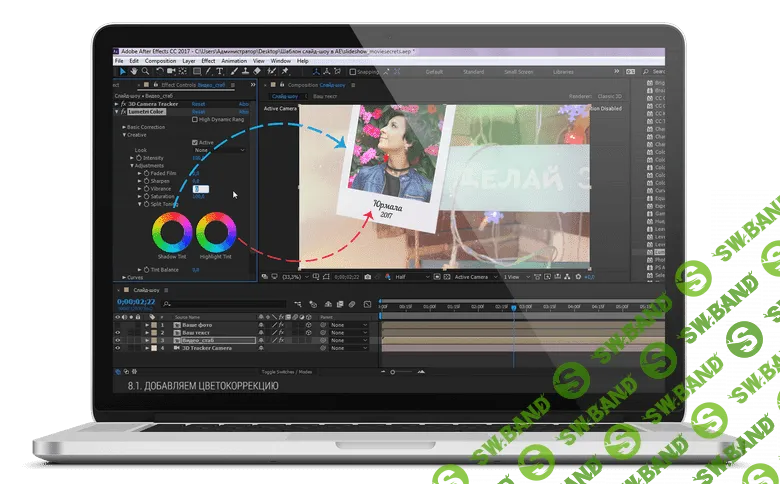Select the Pen tool
The width and height of the screenshot is (780, 484).
click(x=208, y=72)
